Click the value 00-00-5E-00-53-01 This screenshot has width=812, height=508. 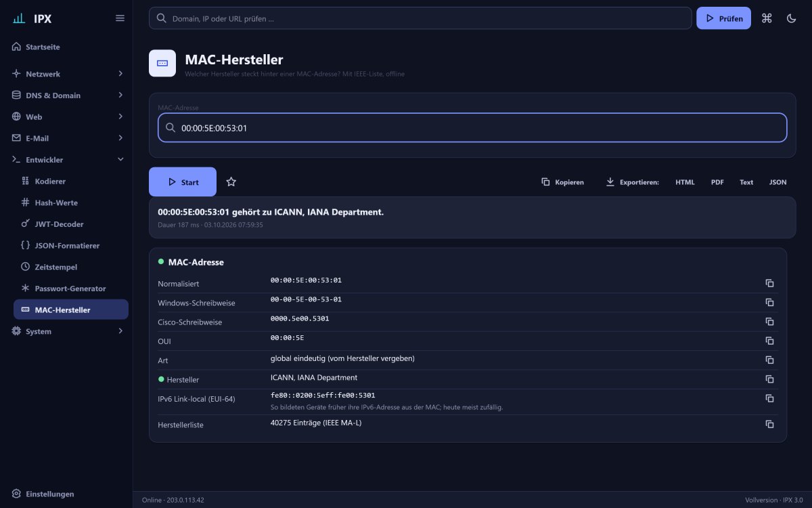pos(306,299)
